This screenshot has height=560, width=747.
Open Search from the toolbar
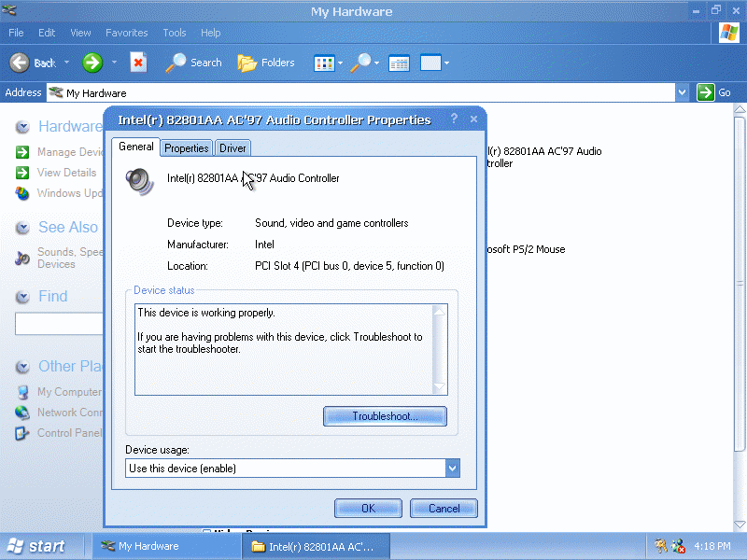point(194,63)
